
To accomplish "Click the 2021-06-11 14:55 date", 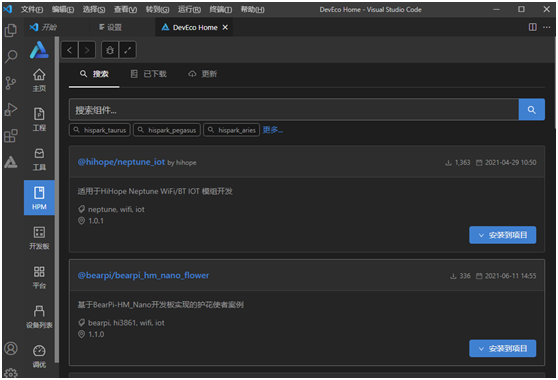I will pyautogui.click(x=510, y=276).
